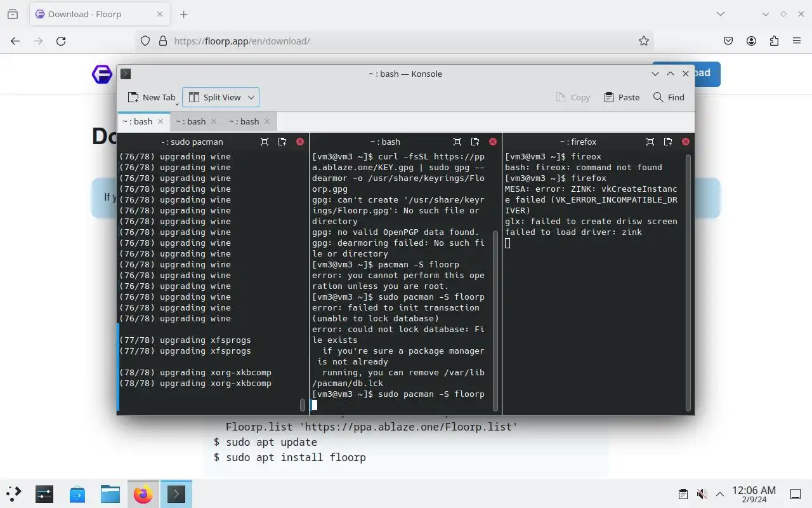Image resolution: width=812 pixels, height=508 pixels.
Task: Open a new Firefox tab
Action: coord(183,14)
